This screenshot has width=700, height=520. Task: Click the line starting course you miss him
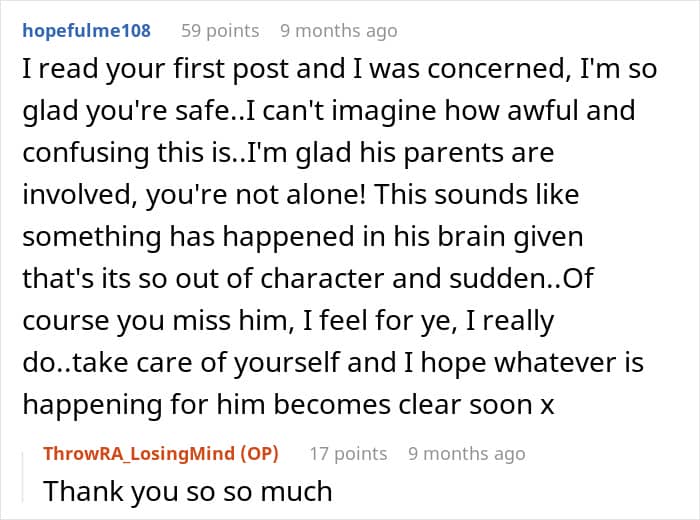click(x=288, y=320)
